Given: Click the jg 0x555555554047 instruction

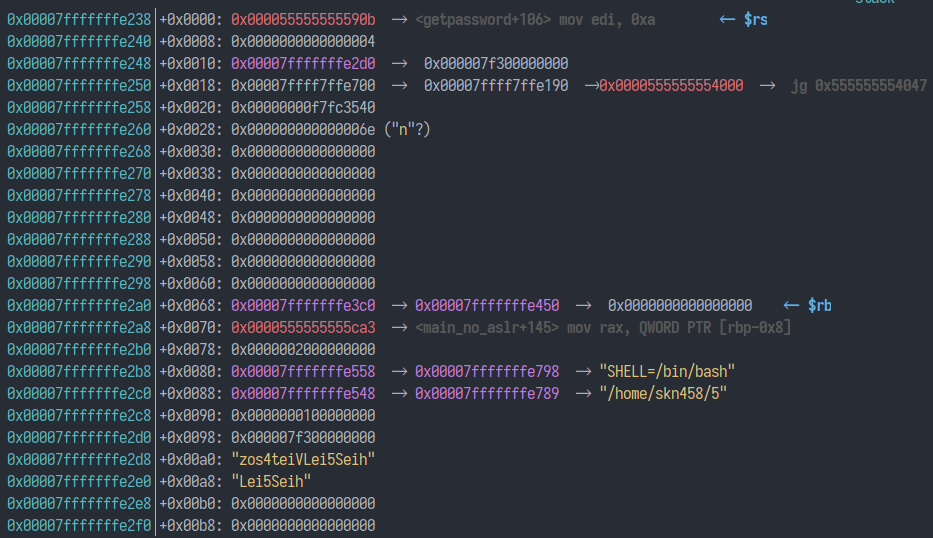Looking at the screenshot, I should click(858, 86).
